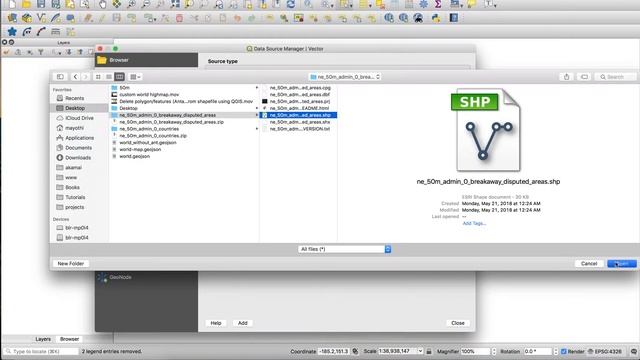640x360 pixels.
Task: Open the Processing Toolbox gear icon
Action: point(424,4)
